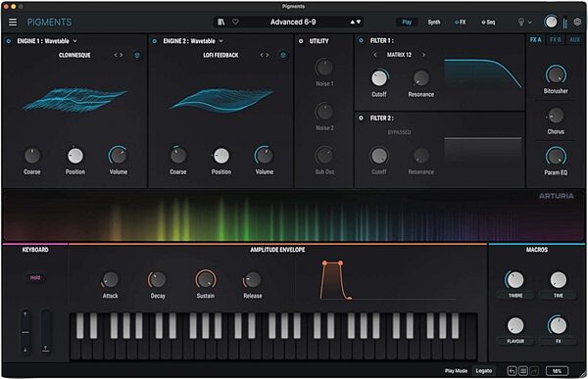Open the Seq view tab
Viewport: 588px width, 379px height.
pyautogui.click(x=488, y=23)
